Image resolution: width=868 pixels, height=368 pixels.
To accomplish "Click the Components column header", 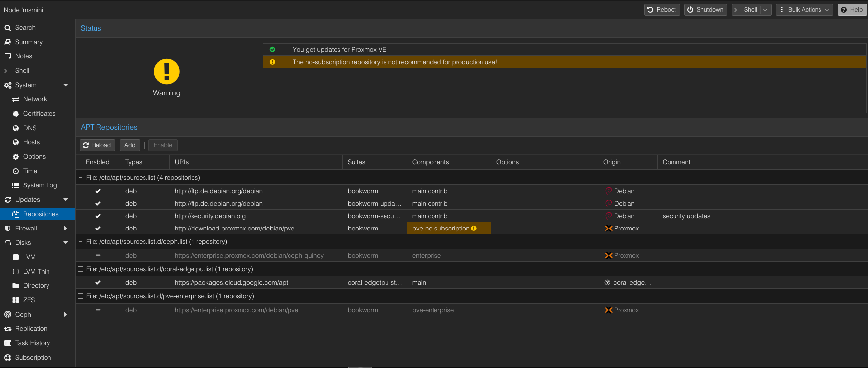I will [449, 162].
